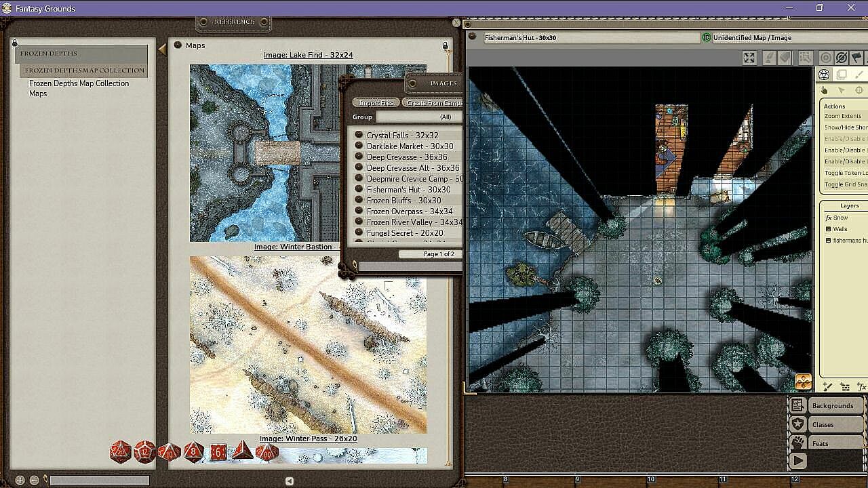Click the plus modifier button near chat box
Screen dimensions: 868x488
click(x=20, y=480)
